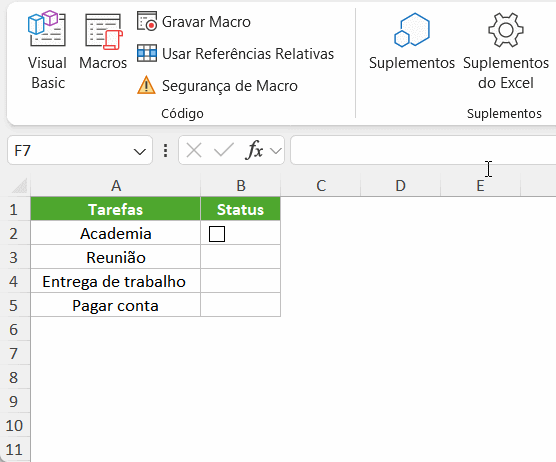Click the formula bar Cancel X icon
The width and height of the screenshot is (556, 462).
194,150
